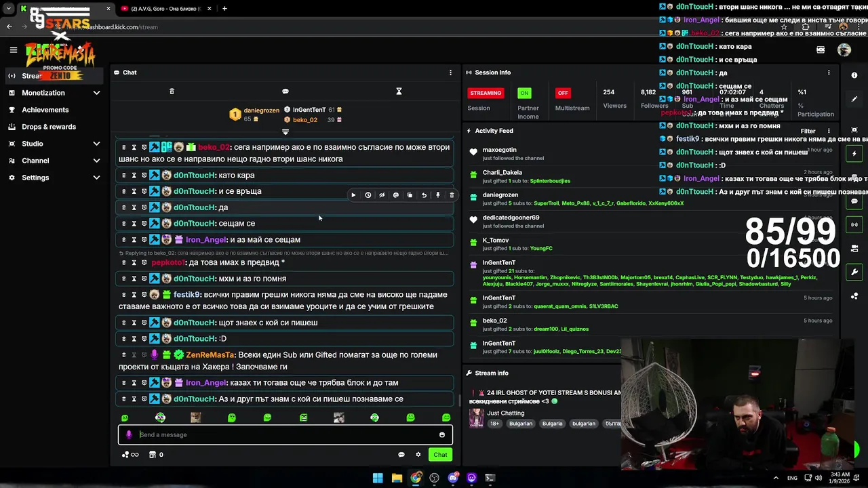Click the clock timeout icon in hover toolbar
Image resolution: width=868 pixels, height=488 pixels.
pyautogui.click(x=368, y=195)
